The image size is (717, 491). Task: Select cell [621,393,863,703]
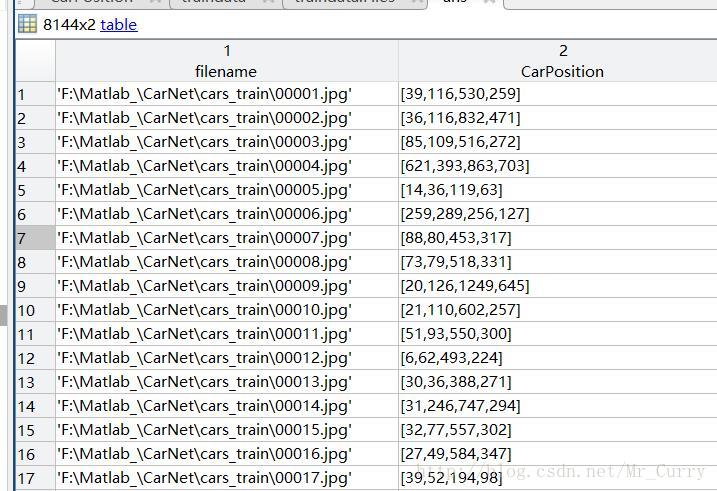[558, 166]
